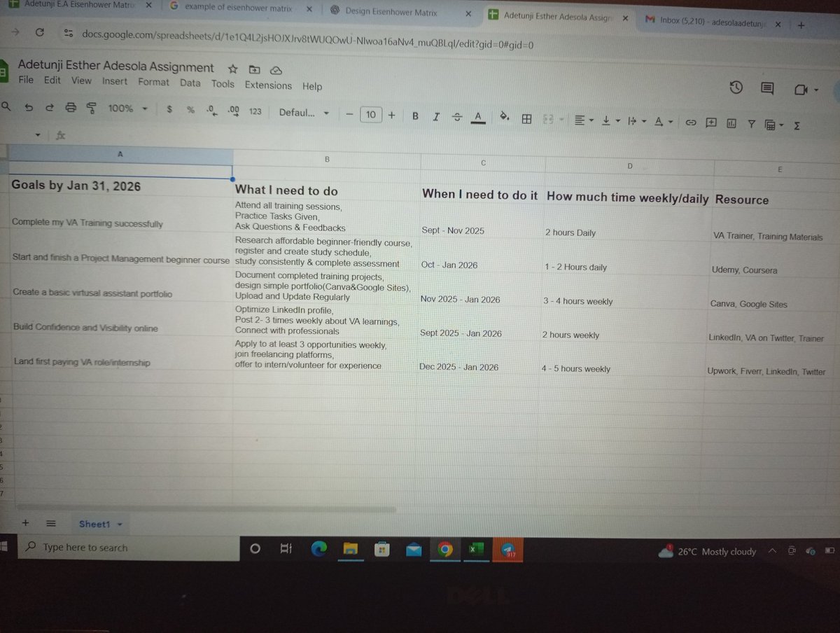Insert a link with chain icon
This screenshot has height=633, width=840.
tap(690, 123)
